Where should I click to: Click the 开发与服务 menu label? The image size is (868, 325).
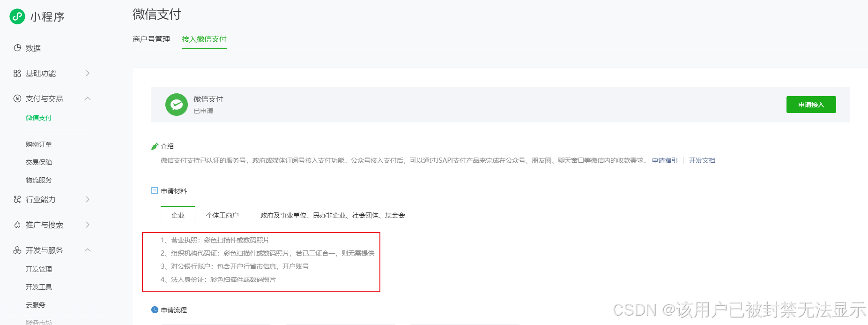point(45,250)
